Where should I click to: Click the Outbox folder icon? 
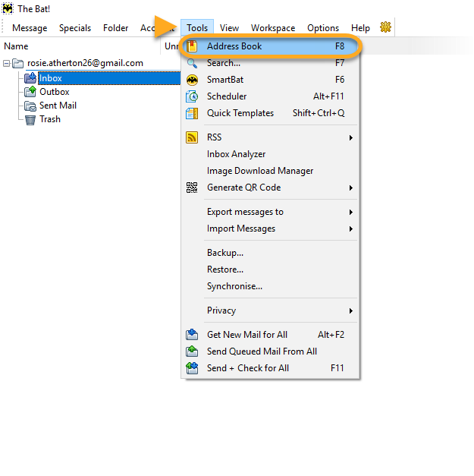[x=30, y=92]
